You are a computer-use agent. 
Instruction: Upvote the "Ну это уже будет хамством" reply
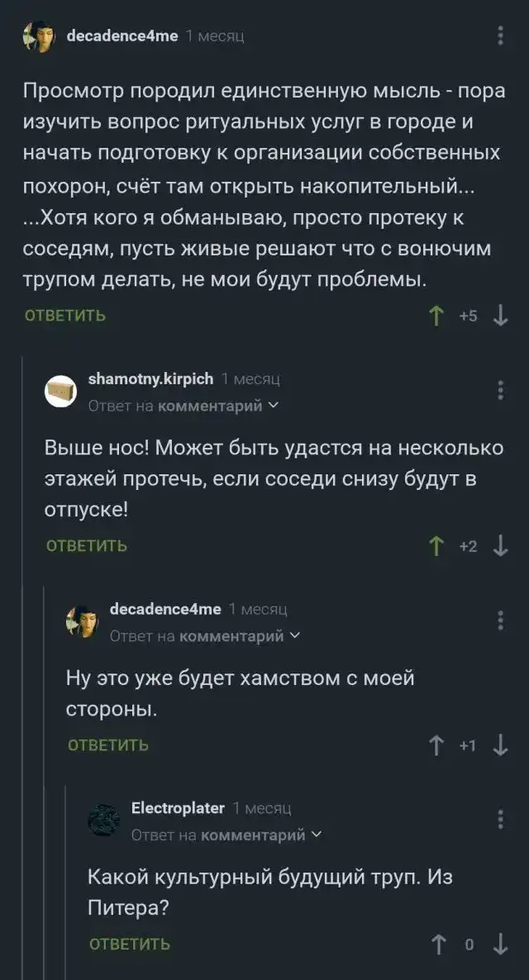(437, 745)
